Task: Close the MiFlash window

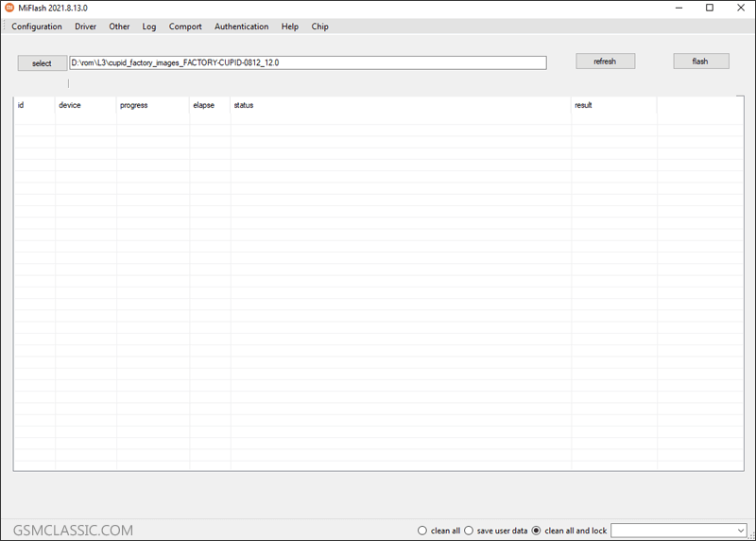Action: tap(741, 8)
